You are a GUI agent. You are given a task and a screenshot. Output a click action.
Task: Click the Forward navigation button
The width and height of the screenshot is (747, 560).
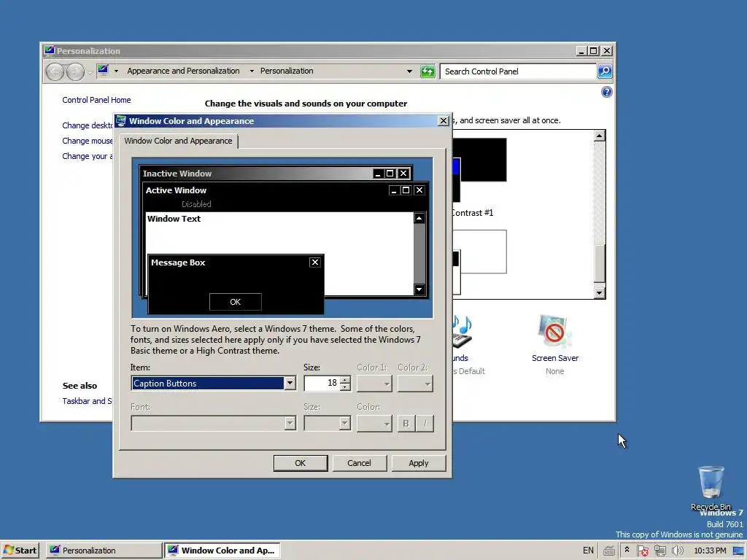click(75, 72)
